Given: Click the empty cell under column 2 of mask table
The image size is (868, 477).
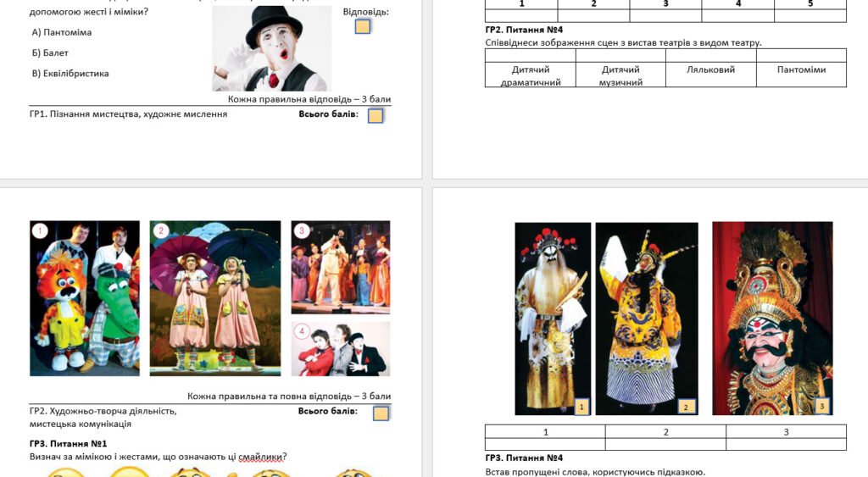Looking at the screenshot, I should click(x=665, y=444).
